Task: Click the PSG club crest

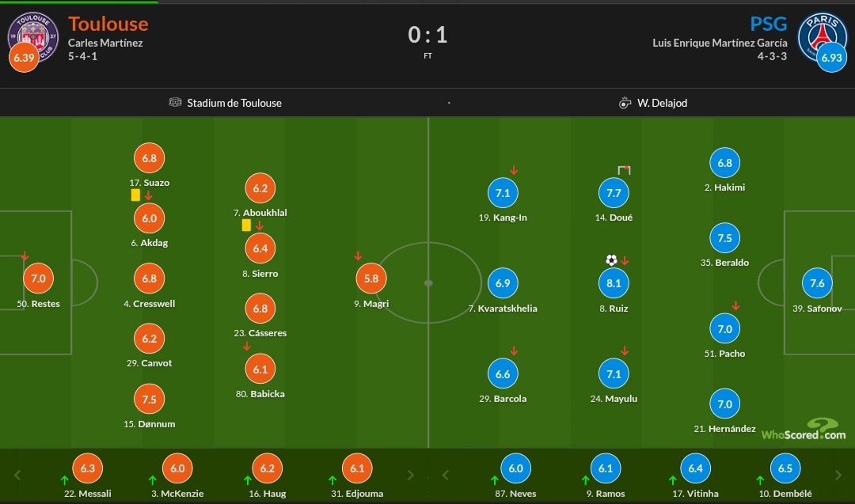Action: (823, 37)
